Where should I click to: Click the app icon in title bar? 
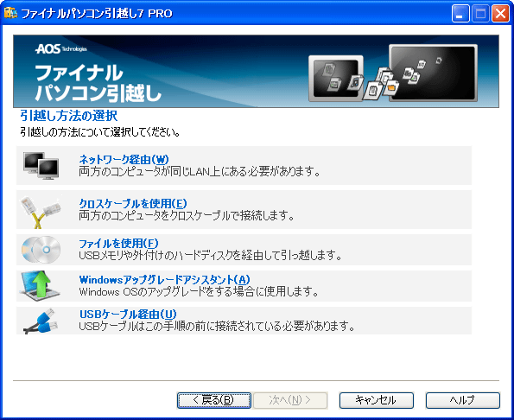pos(10,13)
